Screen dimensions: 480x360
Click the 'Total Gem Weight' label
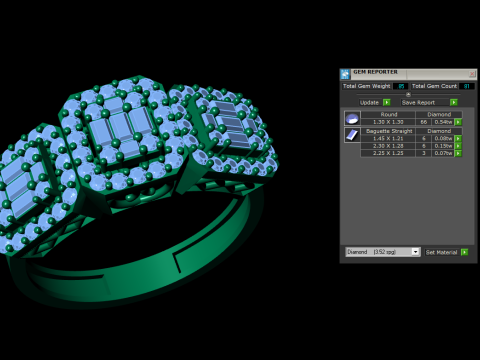[366, 86]
